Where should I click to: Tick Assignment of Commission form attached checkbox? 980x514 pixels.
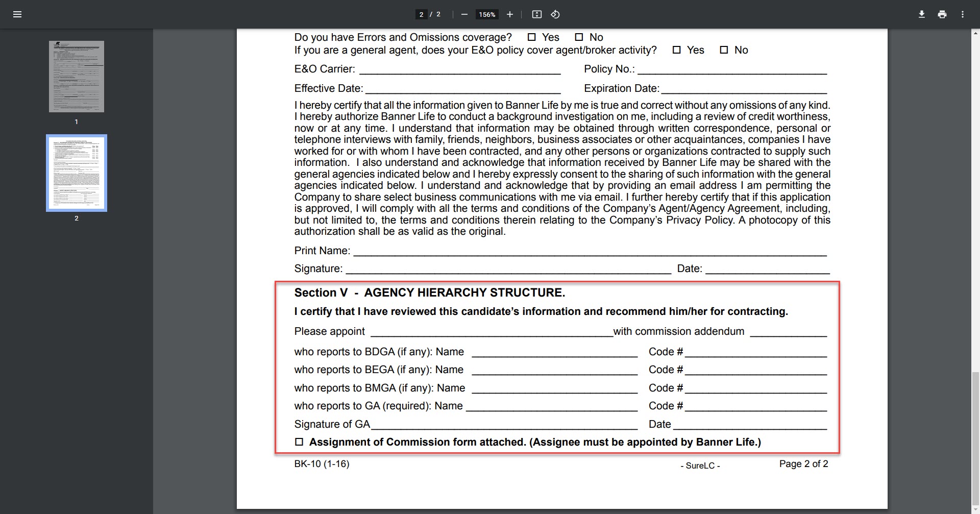pyautogui.click(x=299, y=442)
